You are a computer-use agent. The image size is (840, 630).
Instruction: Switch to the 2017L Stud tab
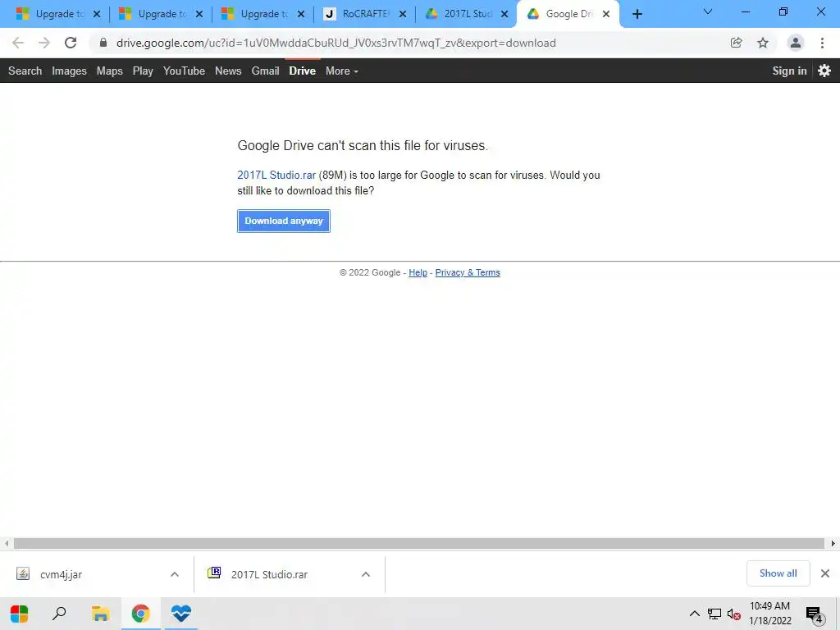coord(467,14)
